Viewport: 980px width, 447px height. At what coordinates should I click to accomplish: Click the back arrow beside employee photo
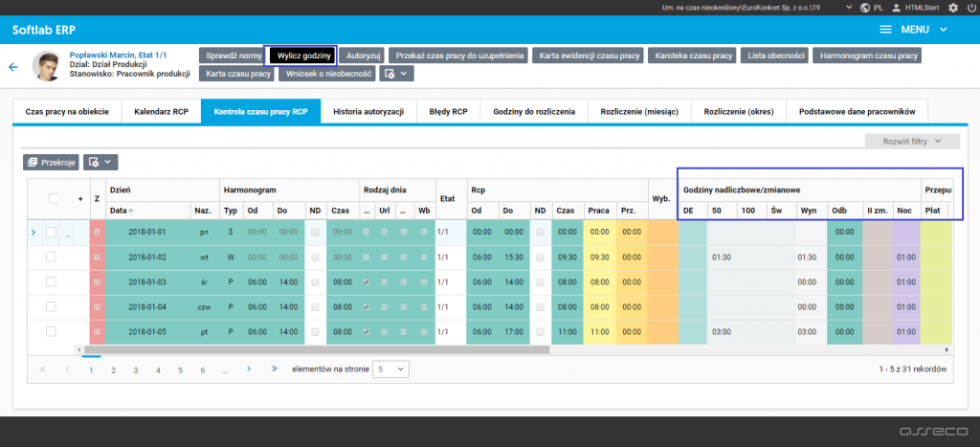point(13,67)
